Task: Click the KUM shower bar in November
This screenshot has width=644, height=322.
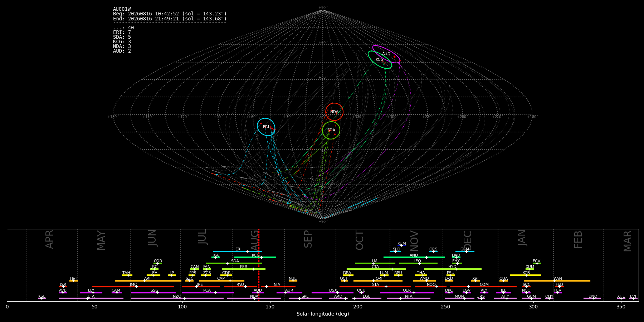Action: [x=402, y=245]
